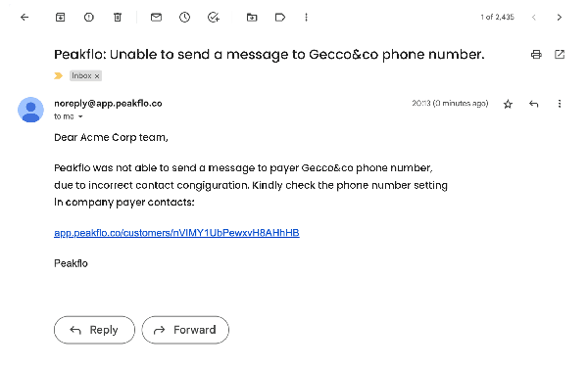
Task: Remove the Inbox label tag
Action: click(x=97, y=76)
